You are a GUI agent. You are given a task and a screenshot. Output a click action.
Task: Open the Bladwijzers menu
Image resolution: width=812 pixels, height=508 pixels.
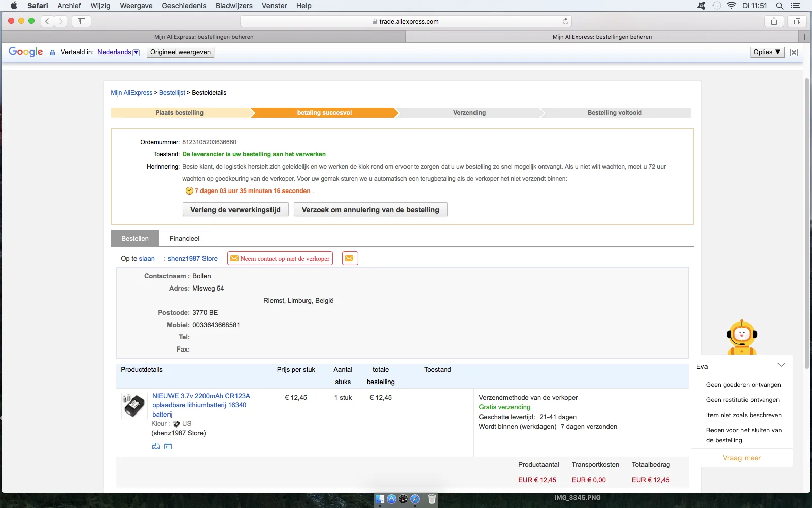coord(234,6)
